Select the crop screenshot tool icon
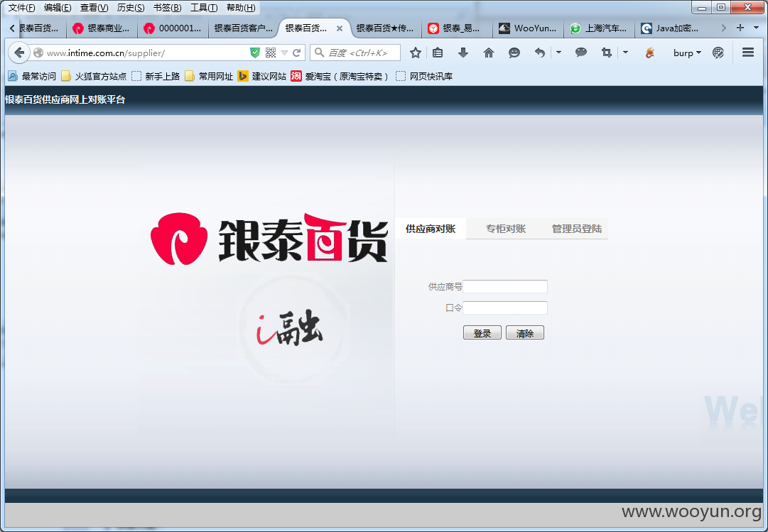Screen dimensions: 768x532 click(x=606, y=53)
